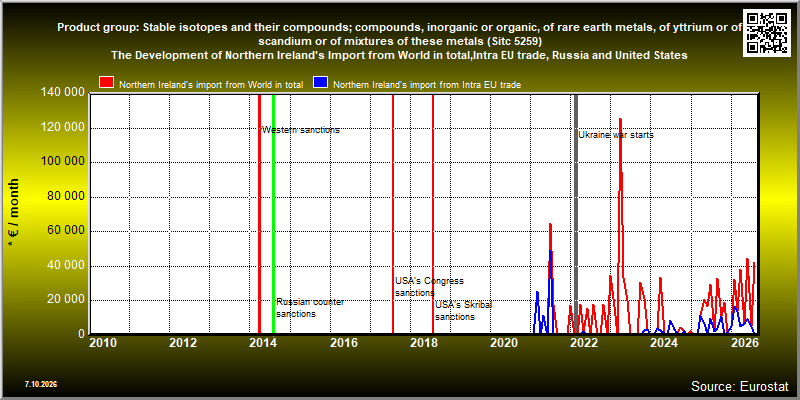Click the 2026 x-axis label

(745, 342)
